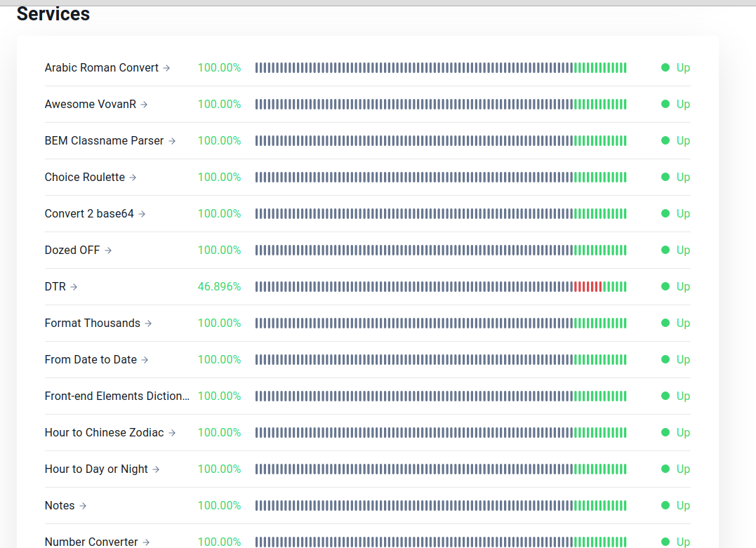The image size is (756, 548).
Task: Click the arrow icon beside DTR
Action: pos(74,287)
